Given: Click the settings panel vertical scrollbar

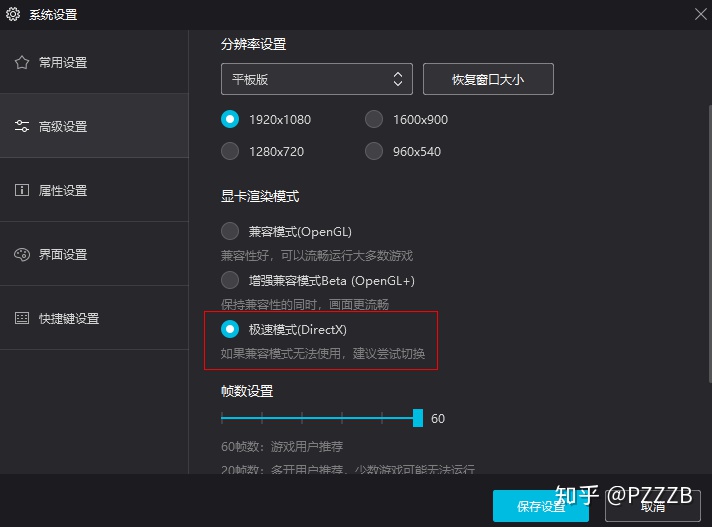Looking at the screenshot, I should point(710,244).
